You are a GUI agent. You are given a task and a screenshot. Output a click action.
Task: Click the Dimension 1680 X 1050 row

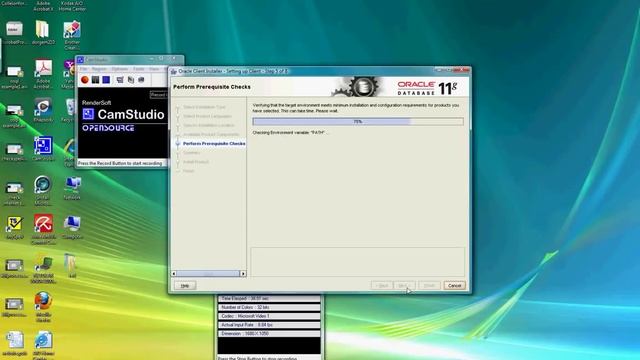coord(269,334)
